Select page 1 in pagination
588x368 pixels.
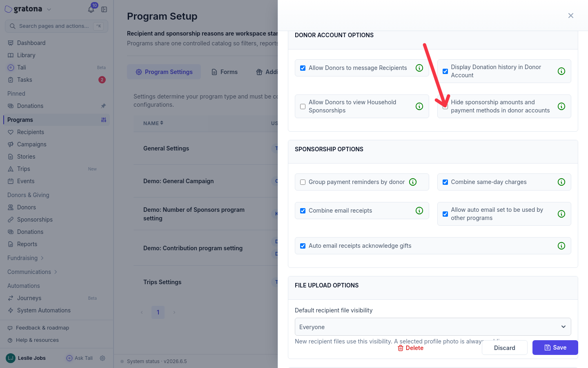[158, 312]
